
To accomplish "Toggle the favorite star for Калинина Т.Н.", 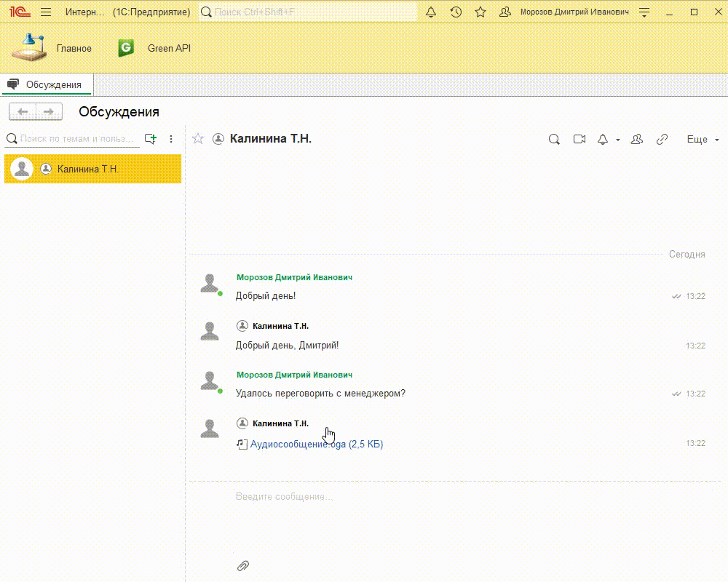I will point(198,139).
